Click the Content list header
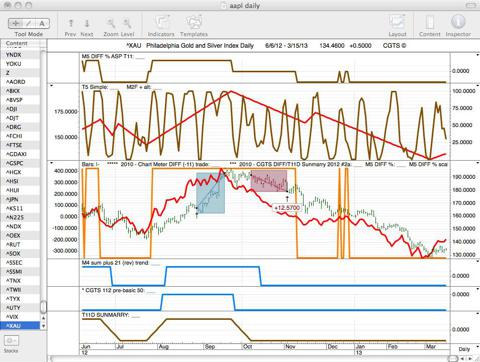Screen dimensions: 480x362 (20, 43)
